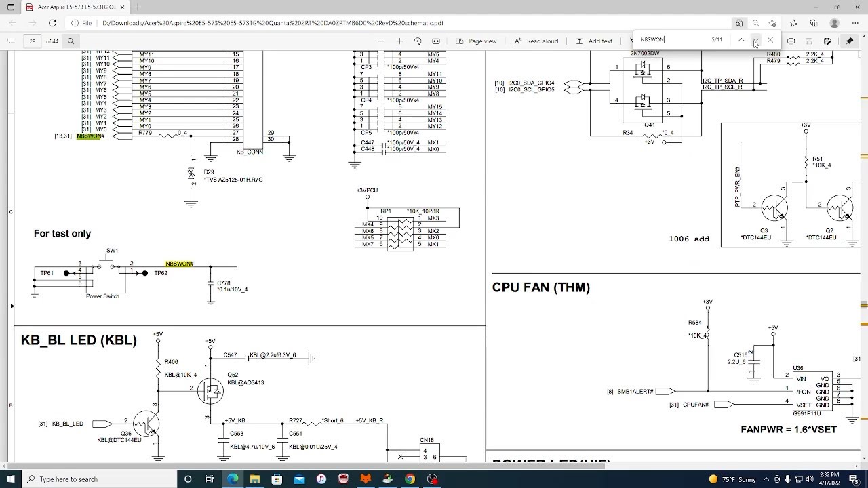Click the highlighted NBSWON# label near Power Switch
The height and width of the screenshot is (488, 868).
pyautogui.click(x=180, y=264)
